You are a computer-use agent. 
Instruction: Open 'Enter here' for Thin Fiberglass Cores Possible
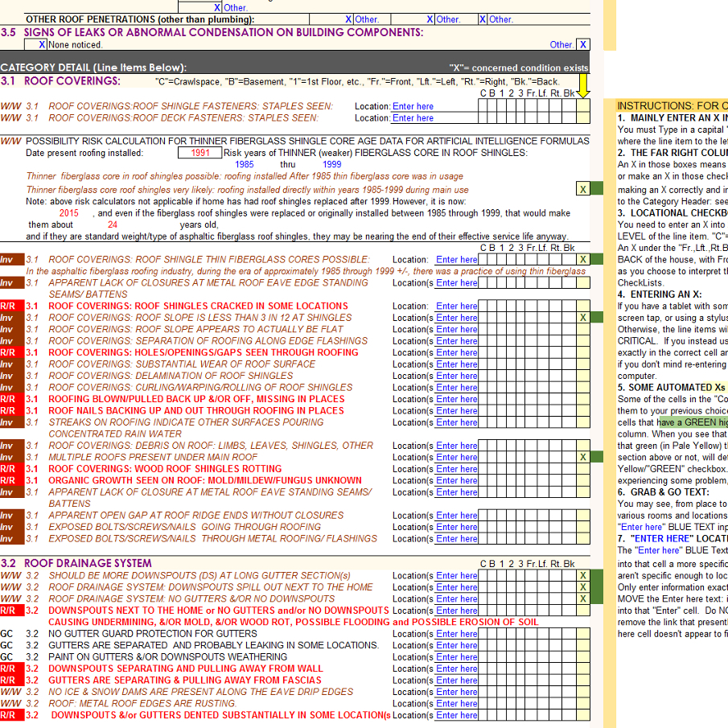[x=456, y=260]
